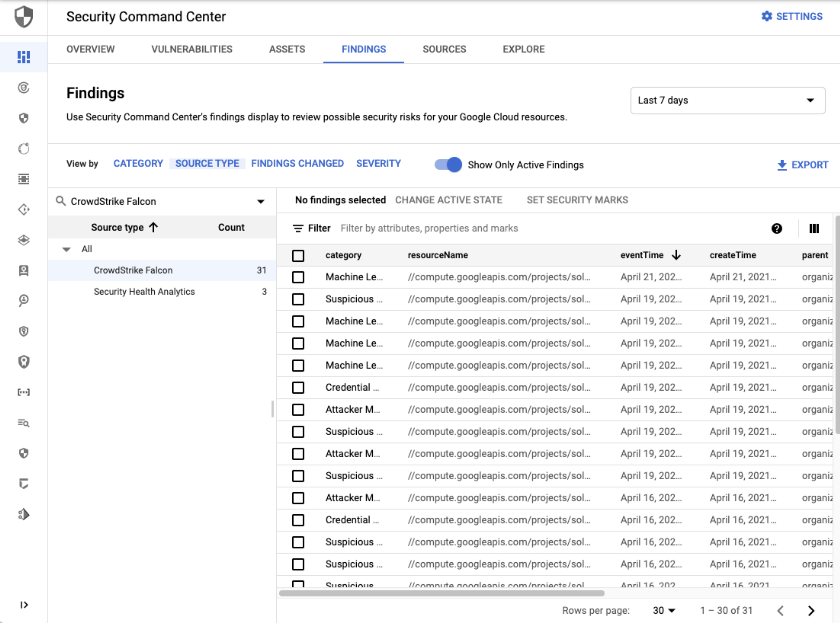Open Security Command Center settings
The height and width of the screenshot is (623, 840).
[790, 16]
